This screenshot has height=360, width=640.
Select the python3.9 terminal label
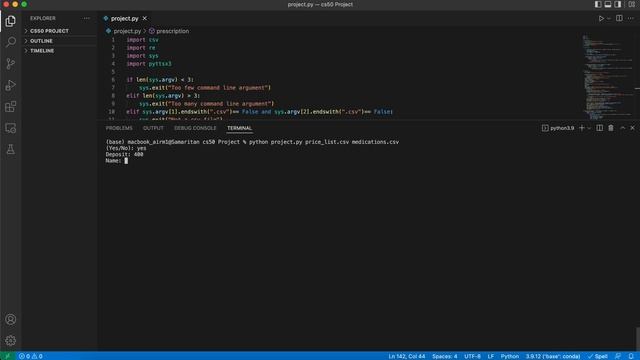point(558,128)
